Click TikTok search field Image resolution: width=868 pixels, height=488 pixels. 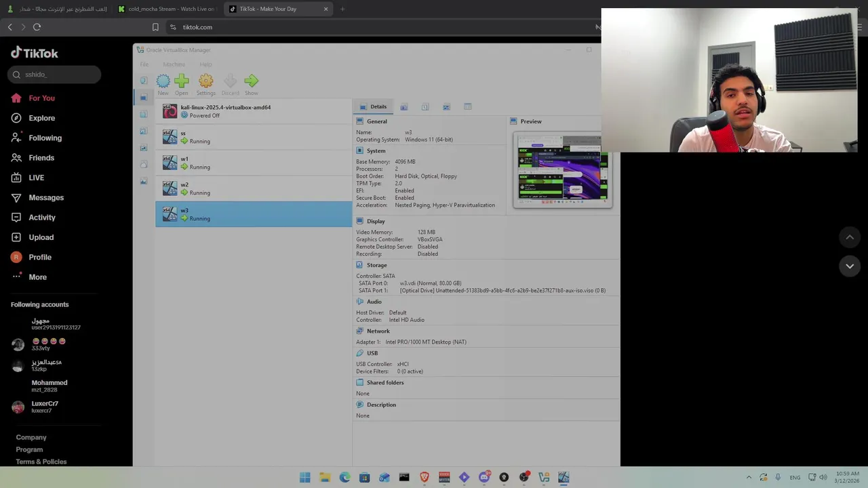point(54,75)
